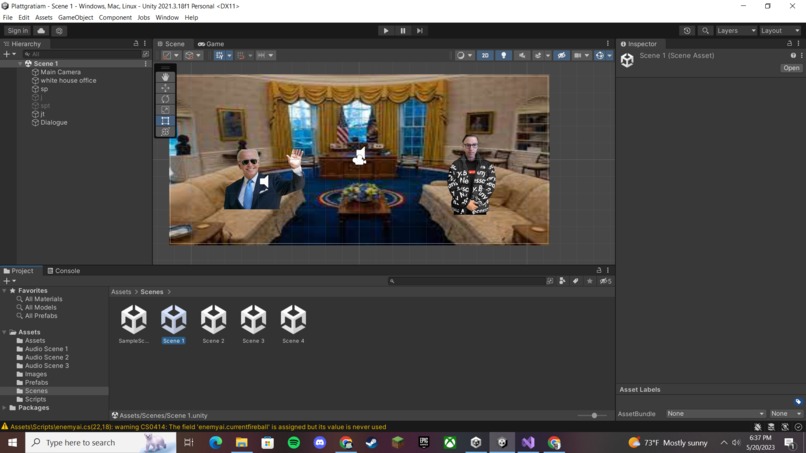The width and height of the screenshot is (806, 453).
Task: Click the console warning message in status bar
Action: click(198, 427)
